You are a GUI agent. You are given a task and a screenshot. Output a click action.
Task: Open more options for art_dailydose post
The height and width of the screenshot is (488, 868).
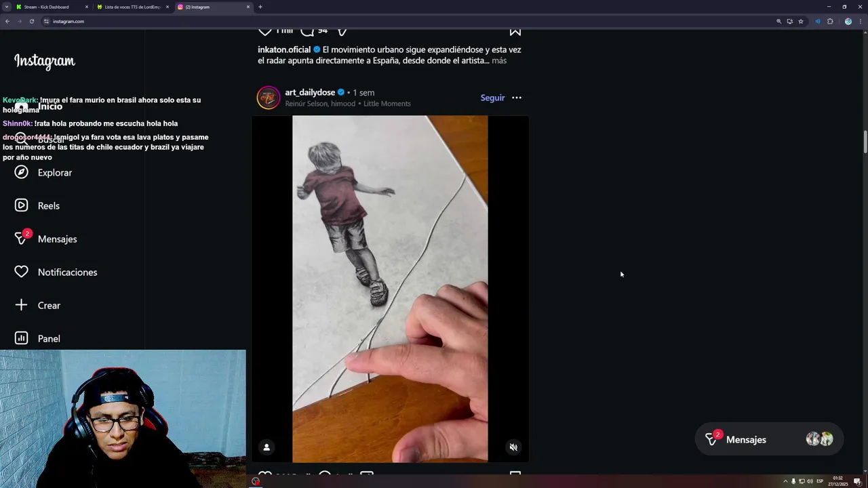[517, 98]
